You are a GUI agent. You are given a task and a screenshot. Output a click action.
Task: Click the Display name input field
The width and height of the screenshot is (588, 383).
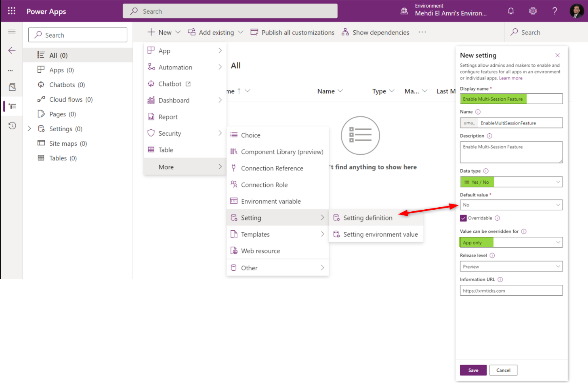[511, 99]
